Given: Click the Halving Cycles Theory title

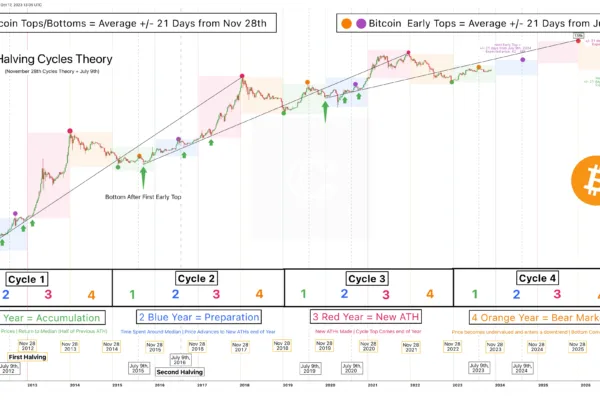Looking at the screenshot, I should pyautogui.click(x=55, y=59).
